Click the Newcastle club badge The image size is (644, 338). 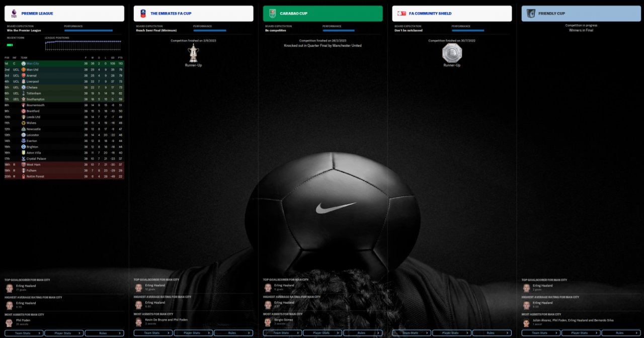coord(24,129)
